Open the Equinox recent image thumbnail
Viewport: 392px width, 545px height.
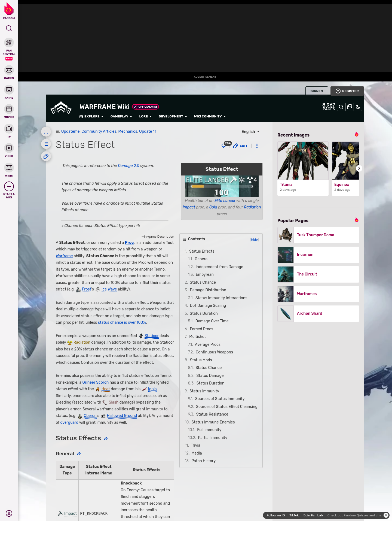(345, 161)
